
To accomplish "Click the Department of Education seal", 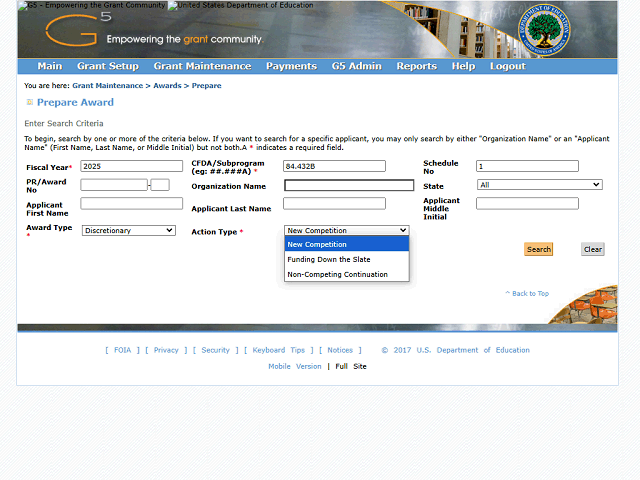I will (x=544, y=30).
